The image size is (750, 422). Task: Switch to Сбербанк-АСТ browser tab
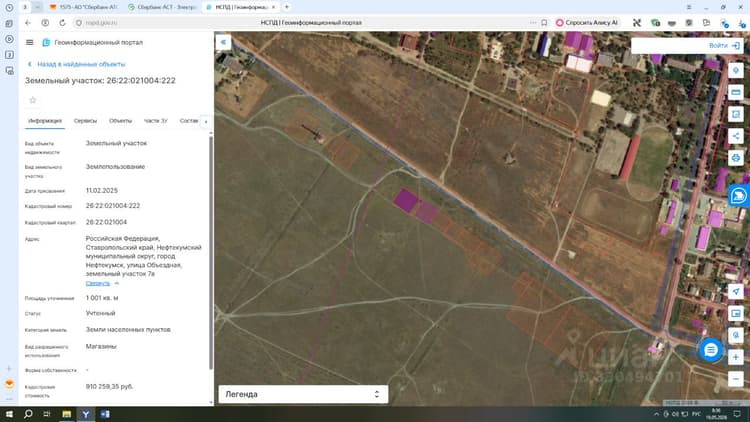point(163,7)
